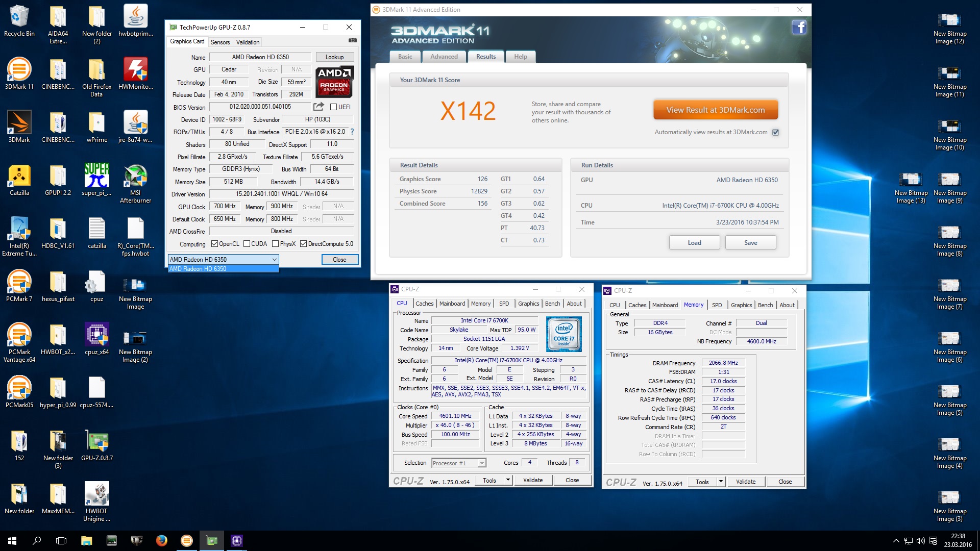
Task: Toggle the UEFI checkbox in GPU-Z
Action: pos(333,107)
